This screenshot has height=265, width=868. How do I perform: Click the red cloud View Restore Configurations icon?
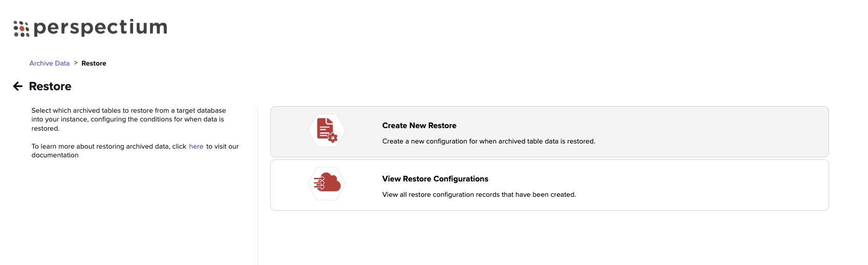click(x=327, y=184)
